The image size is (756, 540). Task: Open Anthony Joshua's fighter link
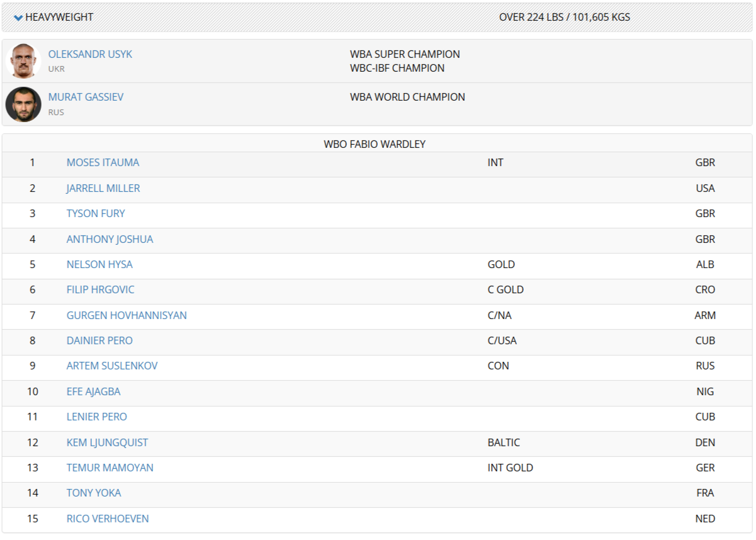(110, 239)
